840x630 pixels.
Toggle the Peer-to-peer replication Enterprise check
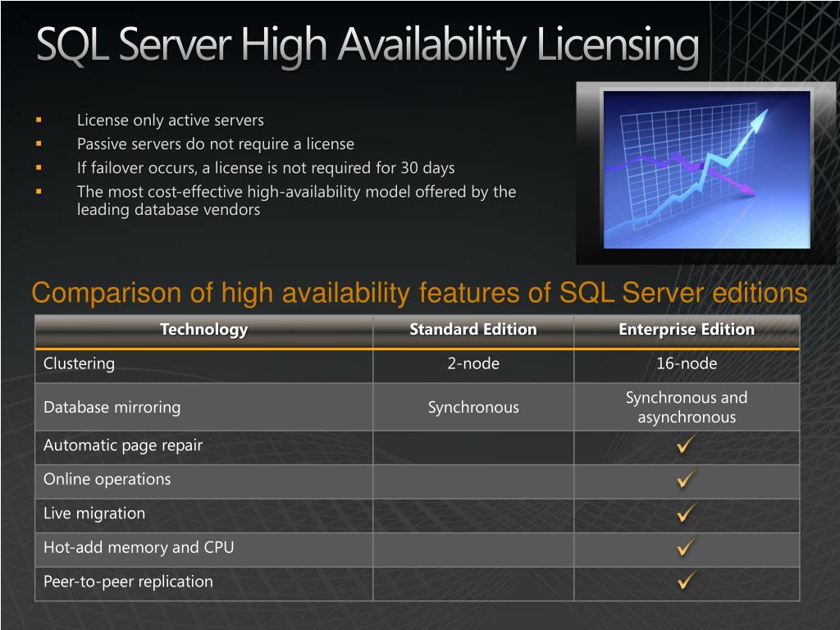pos(686,582)
